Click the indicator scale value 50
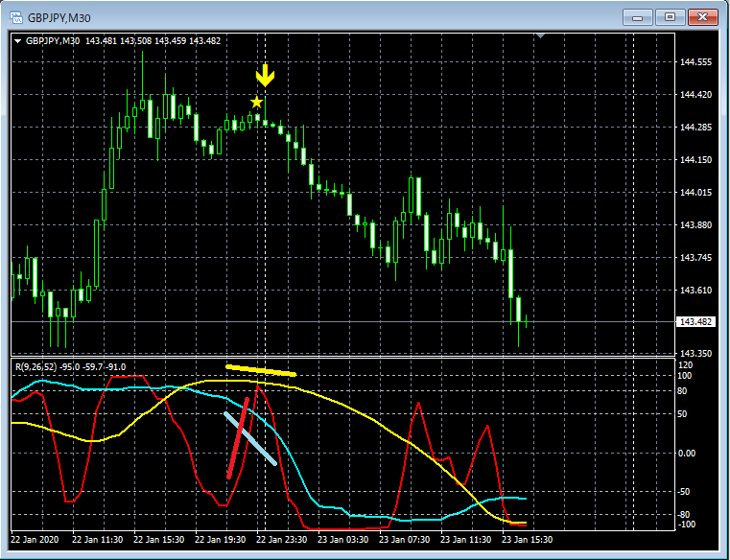 (684, 414)
